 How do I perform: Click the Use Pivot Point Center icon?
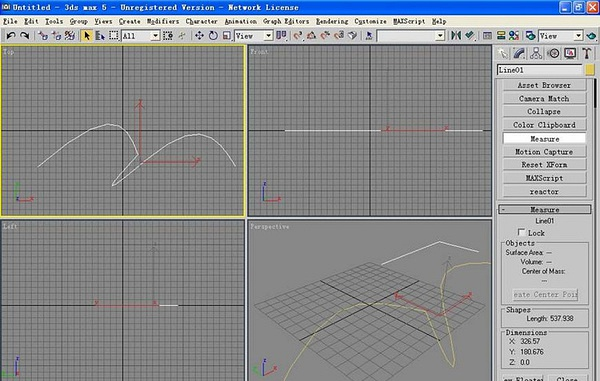click(281, 36)
